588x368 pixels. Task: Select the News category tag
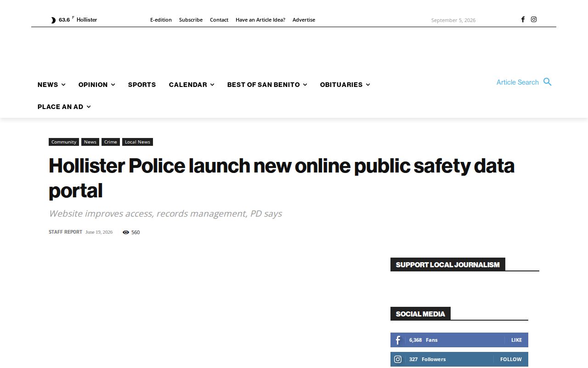point(90,142)
